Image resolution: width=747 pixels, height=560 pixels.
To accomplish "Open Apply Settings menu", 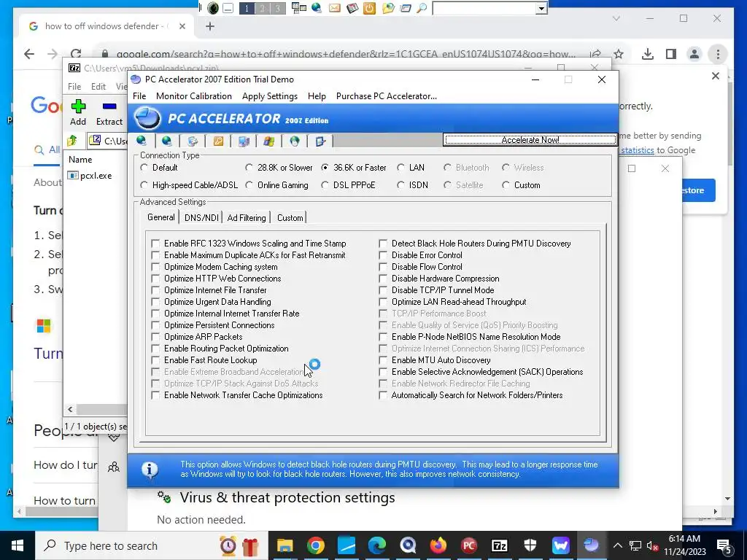I will [x=270, y=96].
